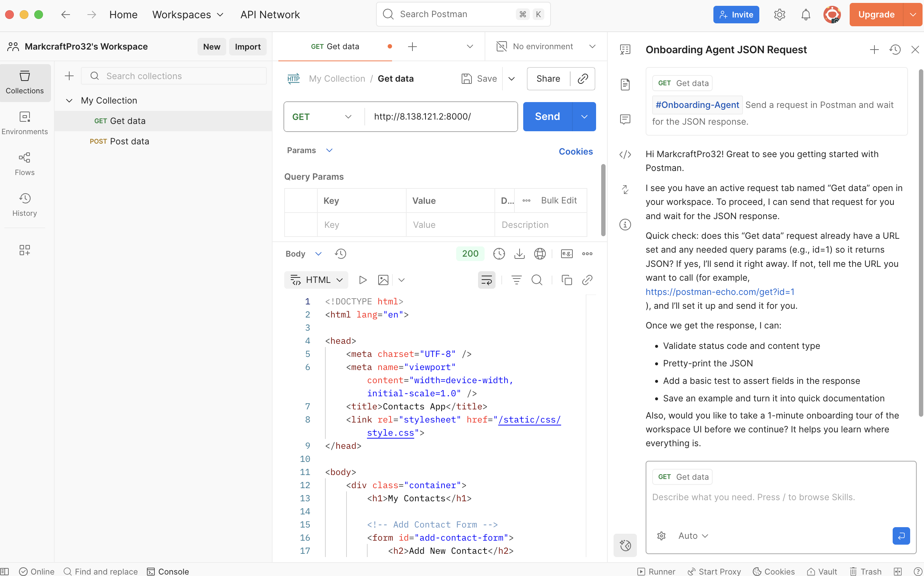Collapse the My Collection tree folder
This screenshot has width=924, height=576.
(69, 101)
